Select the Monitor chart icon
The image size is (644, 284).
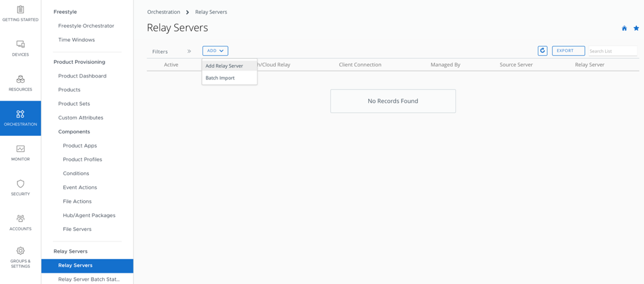20,149
